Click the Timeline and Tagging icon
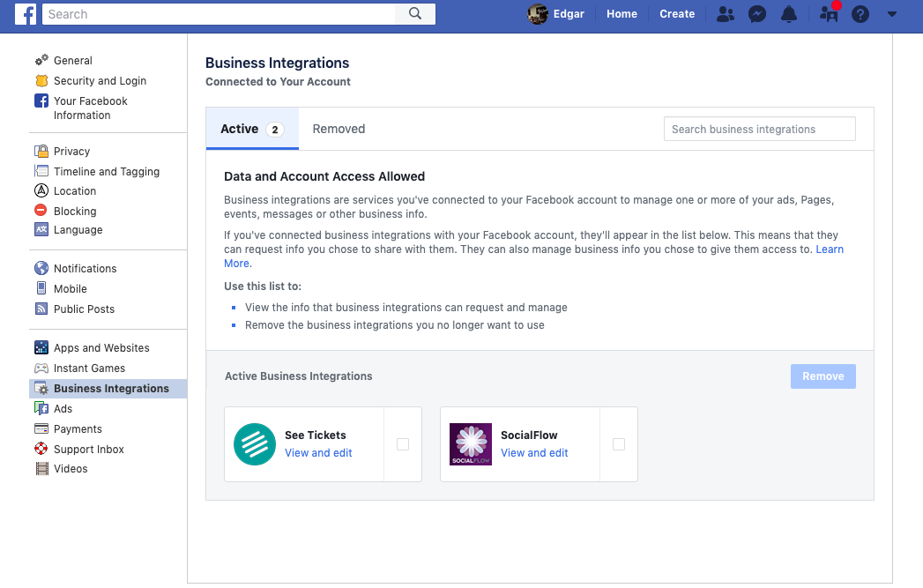 click(x=41, y=171)
